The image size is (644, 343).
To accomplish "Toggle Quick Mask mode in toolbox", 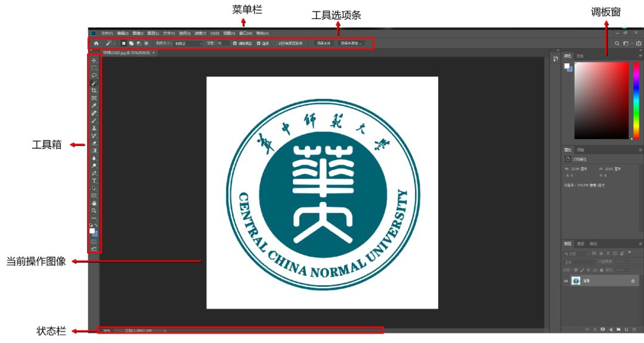I will point(94,241).
